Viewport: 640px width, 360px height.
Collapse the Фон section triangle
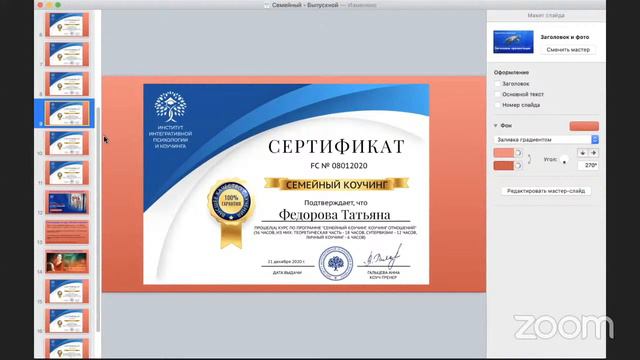(496, 126)
